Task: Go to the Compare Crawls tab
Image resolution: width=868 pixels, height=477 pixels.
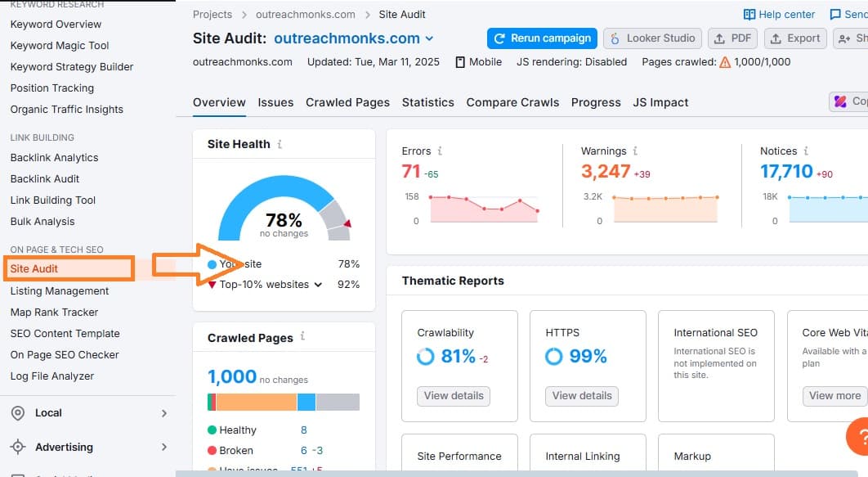Action: click(512, 102)
